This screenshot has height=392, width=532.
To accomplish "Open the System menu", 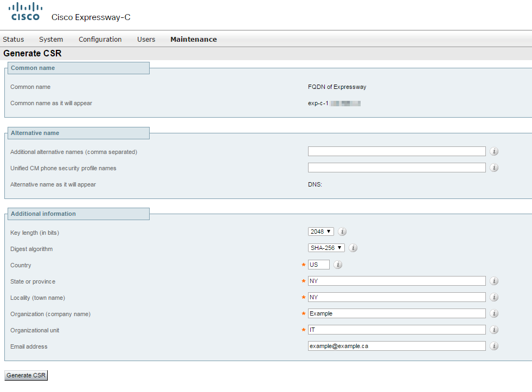I will pyautogui.click(x=51, y=40).
